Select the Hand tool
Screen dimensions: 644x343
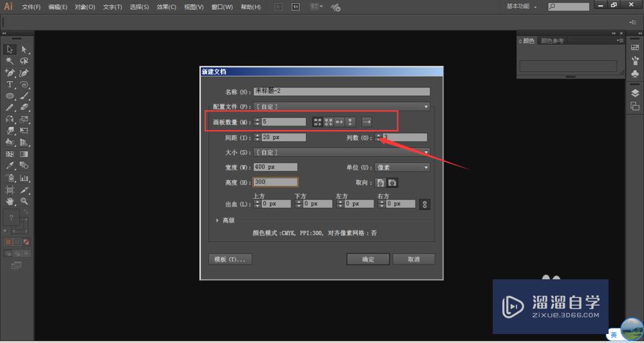10,201
